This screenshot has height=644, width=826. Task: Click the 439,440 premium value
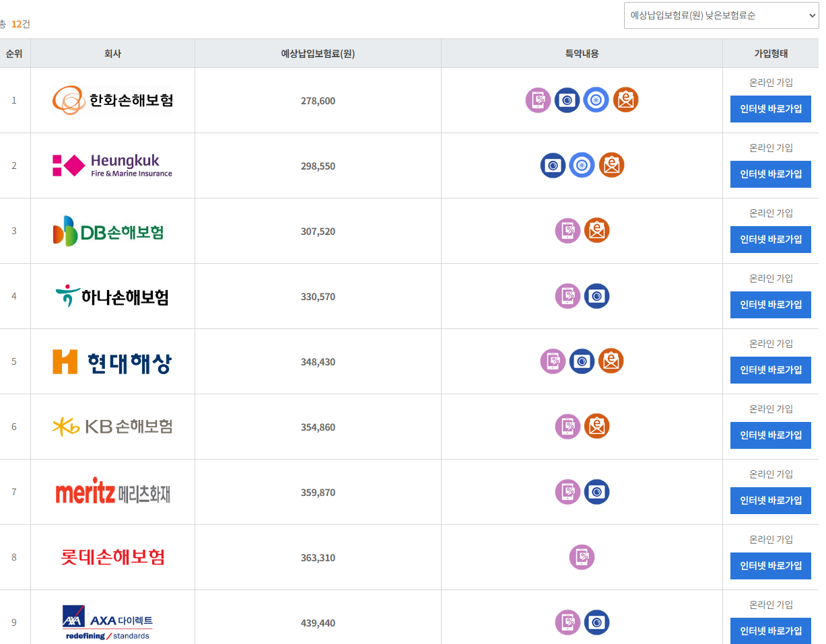[x=318, y=623]
